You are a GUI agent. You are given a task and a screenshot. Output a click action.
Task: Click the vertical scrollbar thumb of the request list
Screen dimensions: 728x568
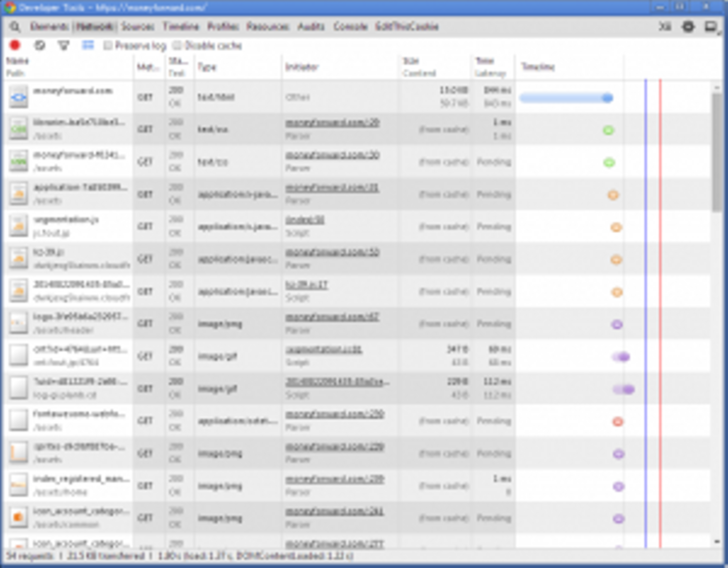click(x=717, y=152)
